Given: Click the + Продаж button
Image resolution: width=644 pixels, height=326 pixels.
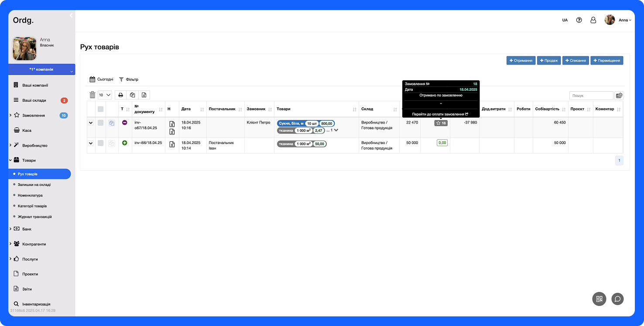Looking at the screenshot, I should (x=549, y=61).
